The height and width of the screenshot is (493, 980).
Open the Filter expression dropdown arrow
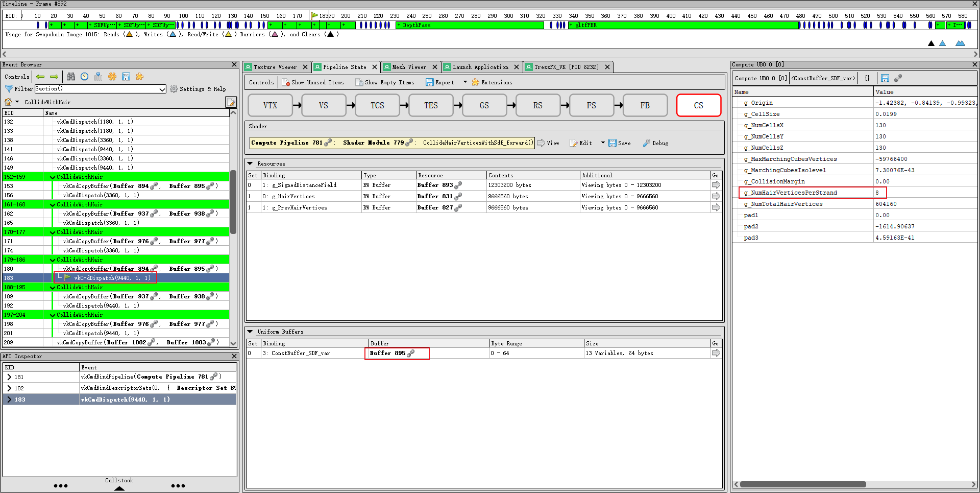click(162, 89)
